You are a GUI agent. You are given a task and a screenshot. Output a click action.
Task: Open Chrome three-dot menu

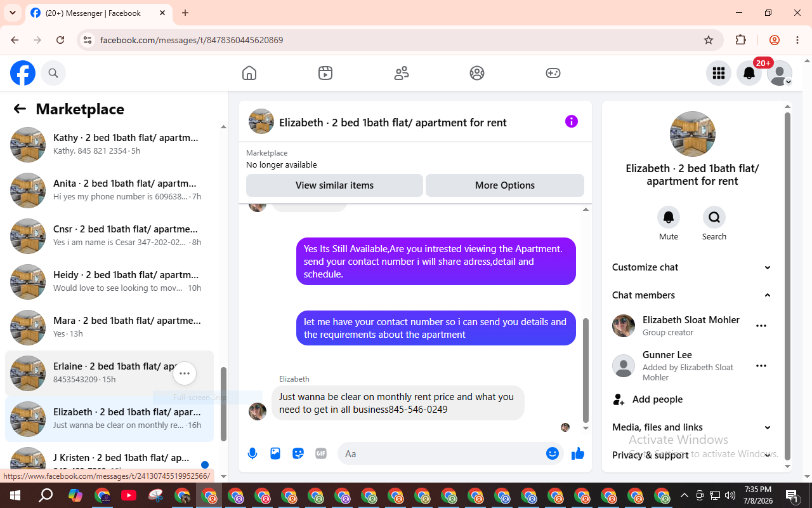[x=797, y=40]
